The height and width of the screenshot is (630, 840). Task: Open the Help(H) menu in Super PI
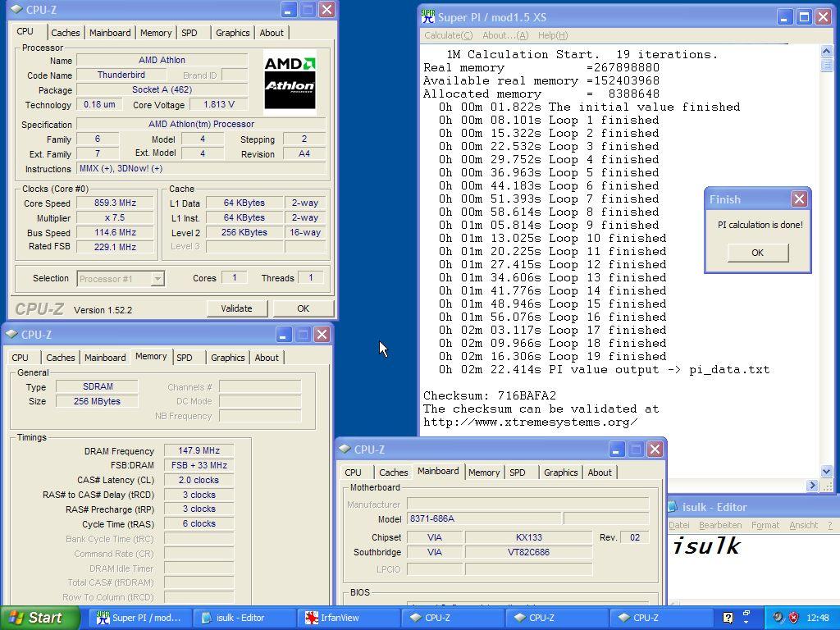coord(552,35)
